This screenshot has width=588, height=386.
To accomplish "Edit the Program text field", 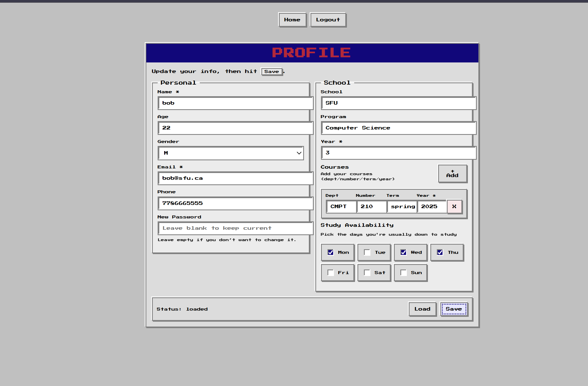I will point(398,128).
